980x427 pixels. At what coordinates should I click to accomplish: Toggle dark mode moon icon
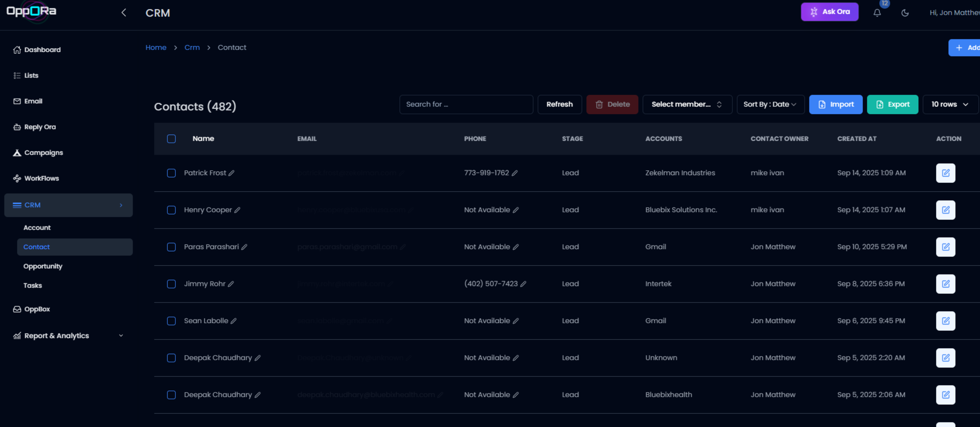905,13
